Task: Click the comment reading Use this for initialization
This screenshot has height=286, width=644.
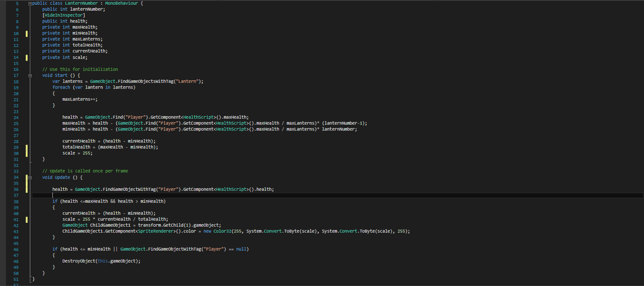Action: (79, 69)
